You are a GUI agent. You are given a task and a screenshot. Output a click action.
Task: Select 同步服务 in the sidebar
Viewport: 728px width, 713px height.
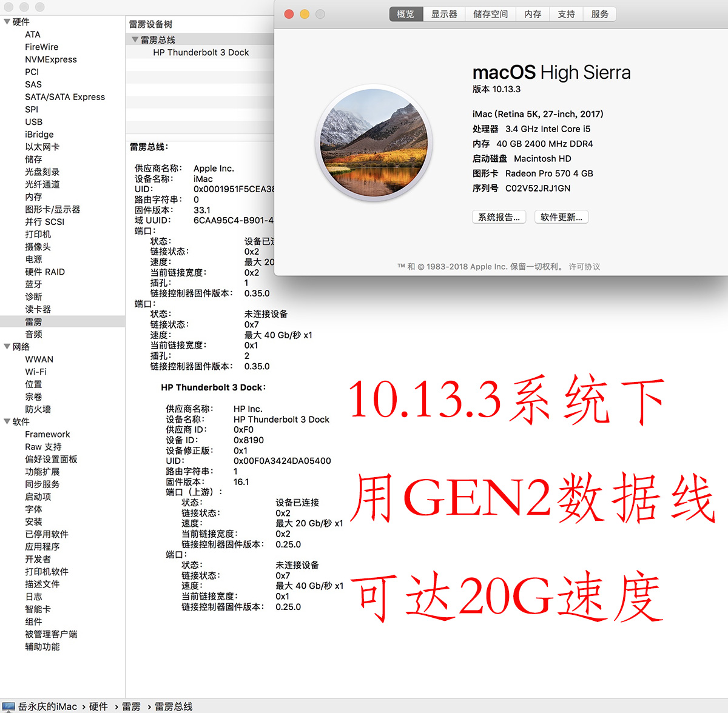pyautogui.click(x=42, y=484)
